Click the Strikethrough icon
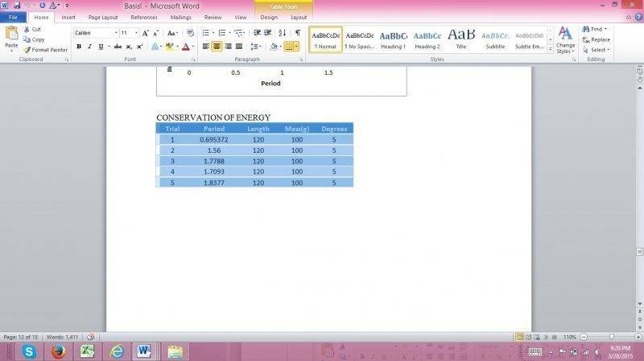This screenshot has height=361, width=644. point(115,47)
